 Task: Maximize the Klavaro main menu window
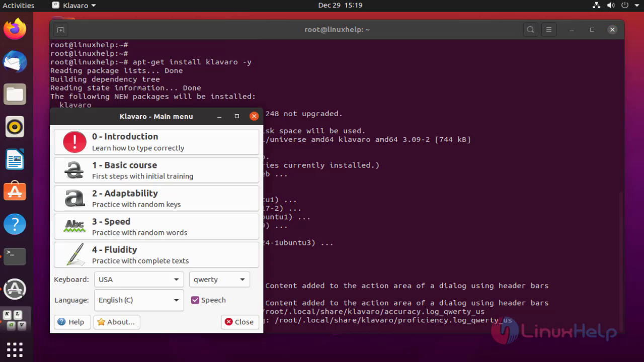237,116
